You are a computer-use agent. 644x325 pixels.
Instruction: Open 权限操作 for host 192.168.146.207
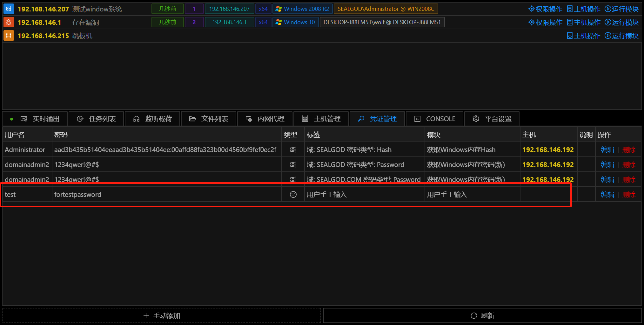coord(546,9)
